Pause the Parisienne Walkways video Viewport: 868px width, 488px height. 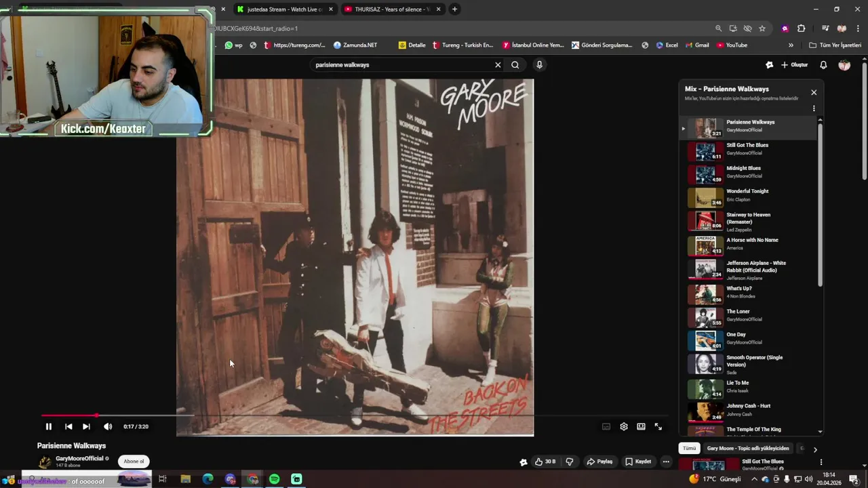(x=48, y=426)
